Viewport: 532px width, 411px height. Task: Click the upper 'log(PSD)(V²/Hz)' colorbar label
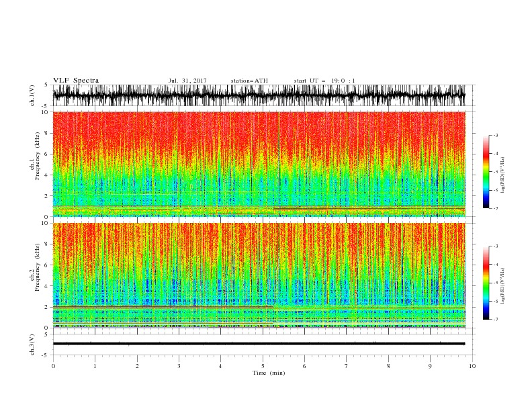click(502, 175)
